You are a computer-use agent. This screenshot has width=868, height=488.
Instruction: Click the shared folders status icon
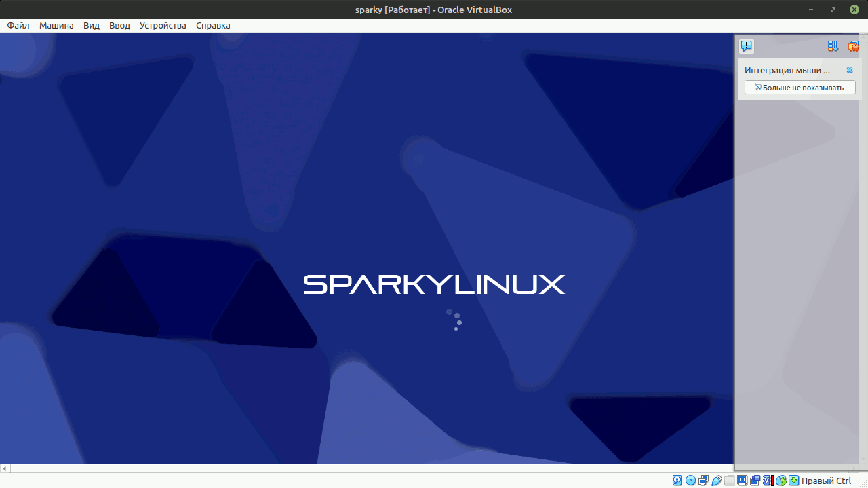[x=730, y=481]
